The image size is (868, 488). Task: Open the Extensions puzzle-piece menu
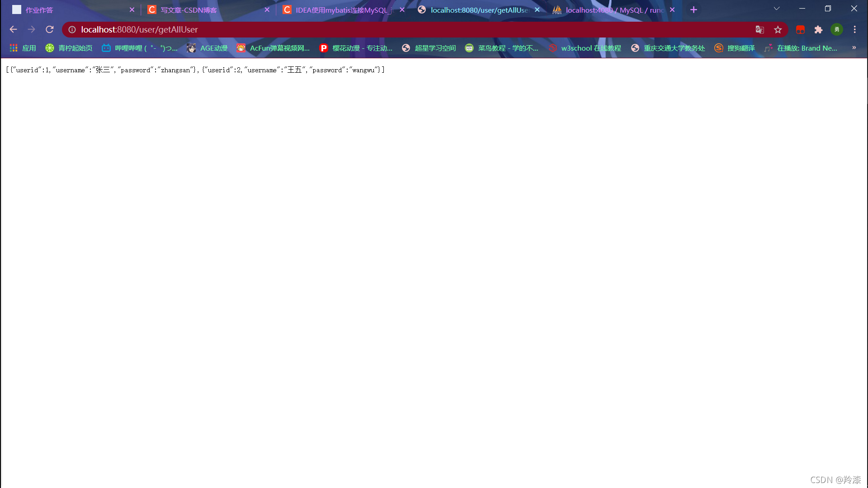tap(818, 29)
